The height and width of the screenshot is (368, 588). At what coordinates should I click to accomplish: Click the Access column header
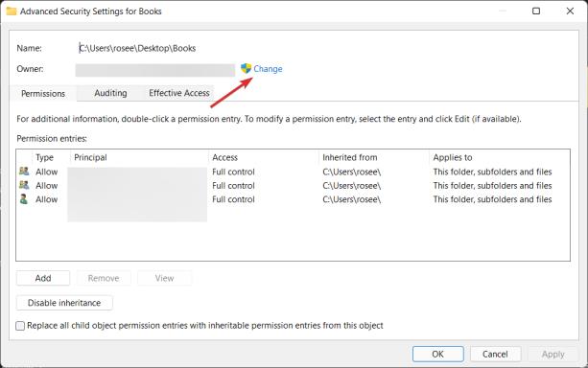(x=225, y=157)
